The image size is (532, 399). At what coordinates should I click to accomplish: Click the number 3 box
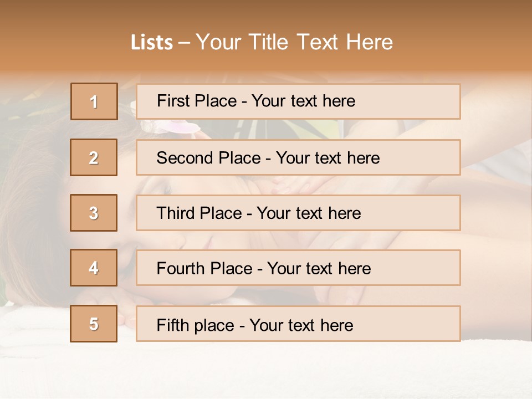[x=94, y=213]
